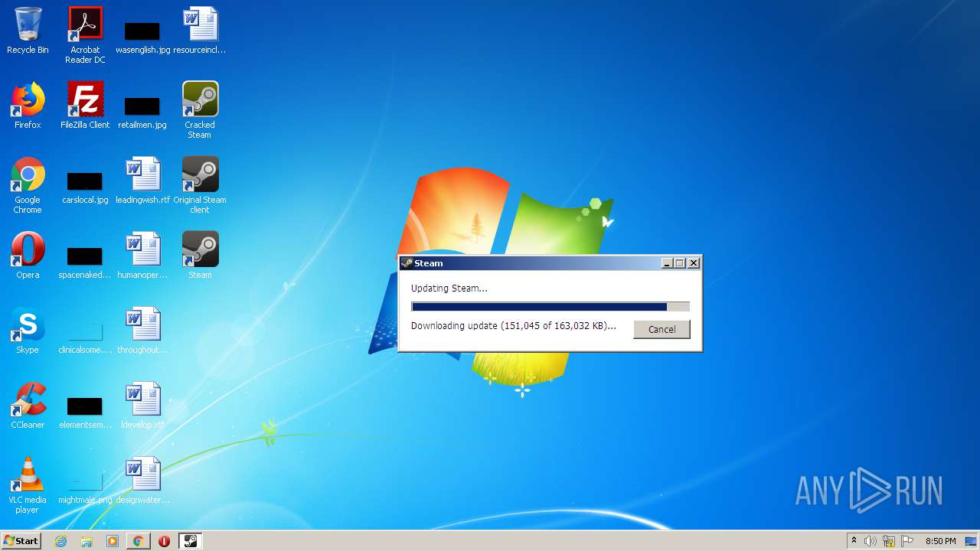Cancel the Steam update download
980x551 pixels.
tap(661, 329)
